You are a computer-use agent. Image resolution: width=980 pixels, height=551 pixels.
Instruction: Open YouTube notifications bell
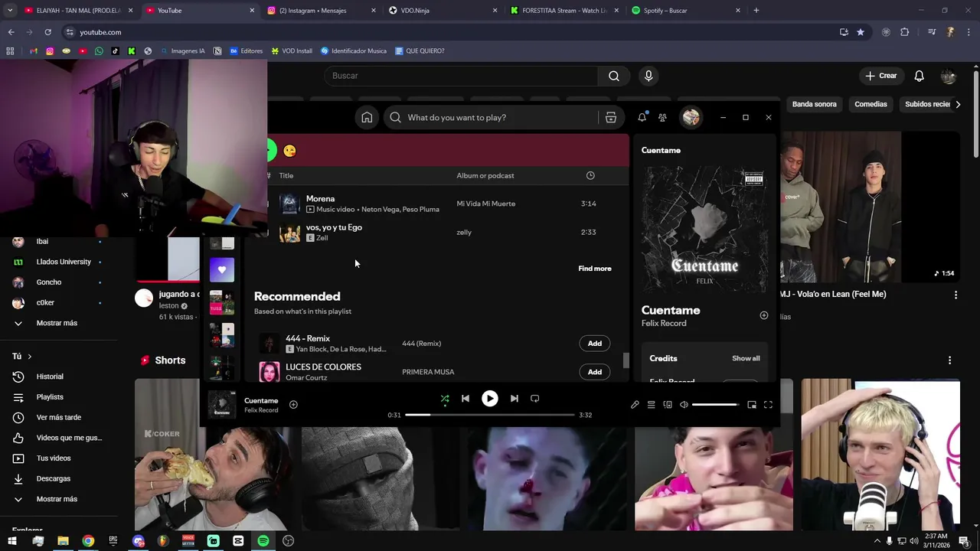coord(920,76)
